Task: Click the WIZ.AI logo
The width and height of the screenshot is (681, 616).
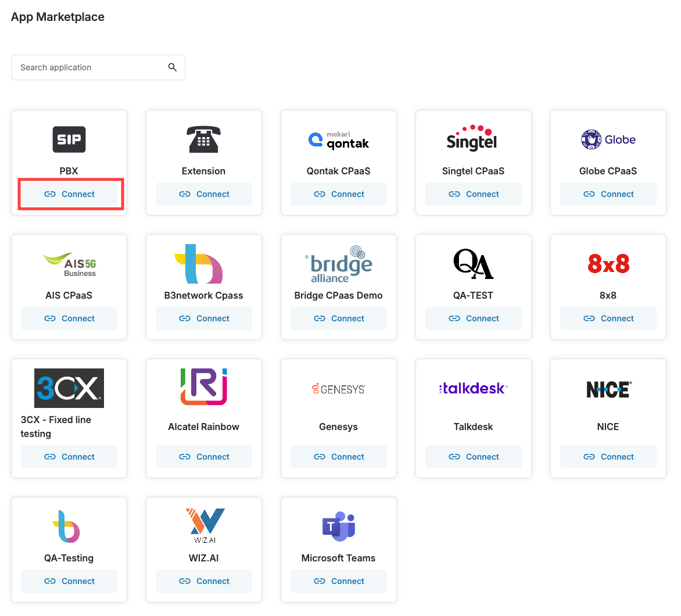Action: point(205,526)
